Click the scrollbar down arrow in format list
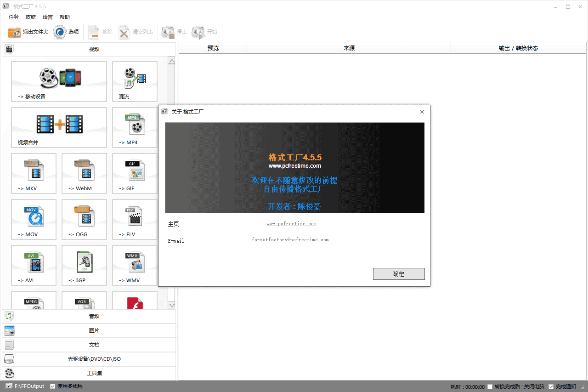Image resolution: width=588 pixels, height=392 pixels. tap(171, 304)
